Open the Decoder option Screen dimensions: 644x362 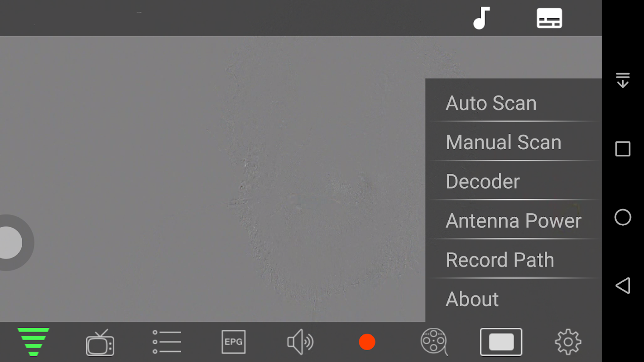click(514, 181)
